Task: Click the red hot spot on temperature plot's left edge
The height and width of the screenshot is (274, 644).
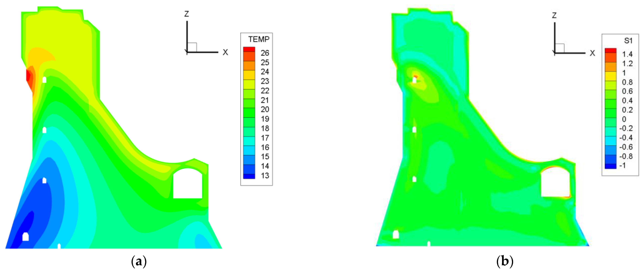Action: click(x=28, y=75)
